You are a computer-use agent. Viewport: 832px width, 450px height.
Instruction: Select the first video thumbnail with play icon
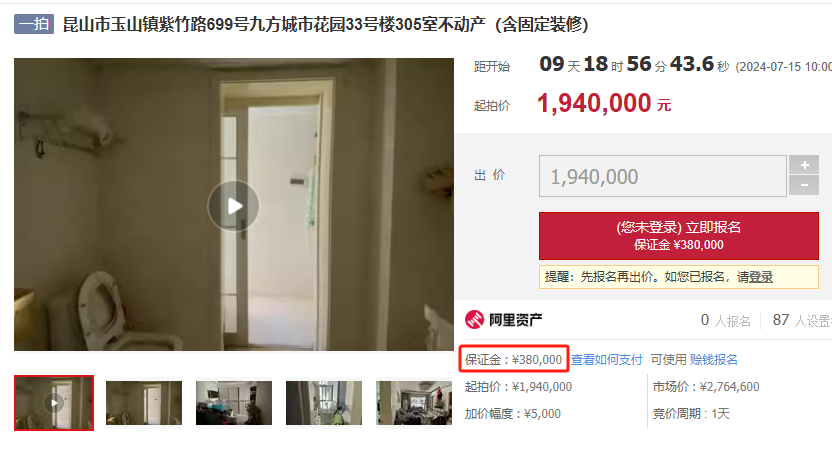pyautogui.click(x=54, y=403)
